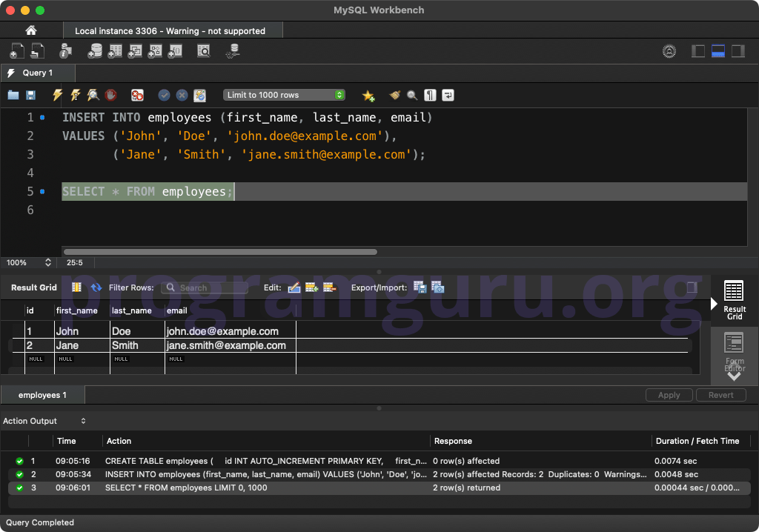Toggle continue on error icon
Image resolution: width=759 pixels, height=532 pixels.
(137, 96)
